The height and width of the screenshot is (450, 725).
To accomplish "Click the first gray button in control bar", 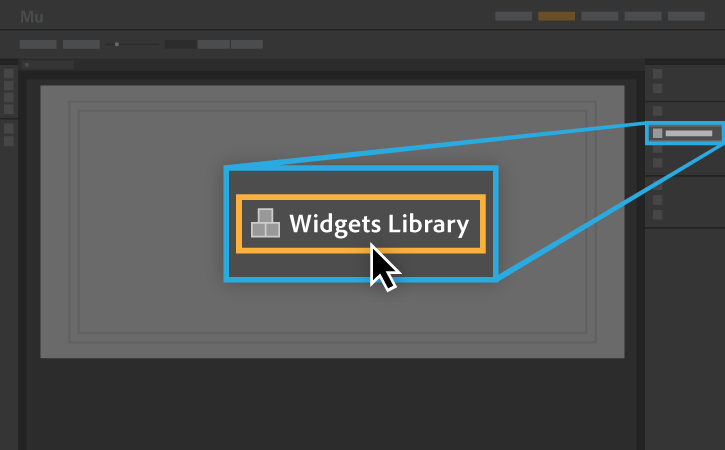I will pos(38,44).
